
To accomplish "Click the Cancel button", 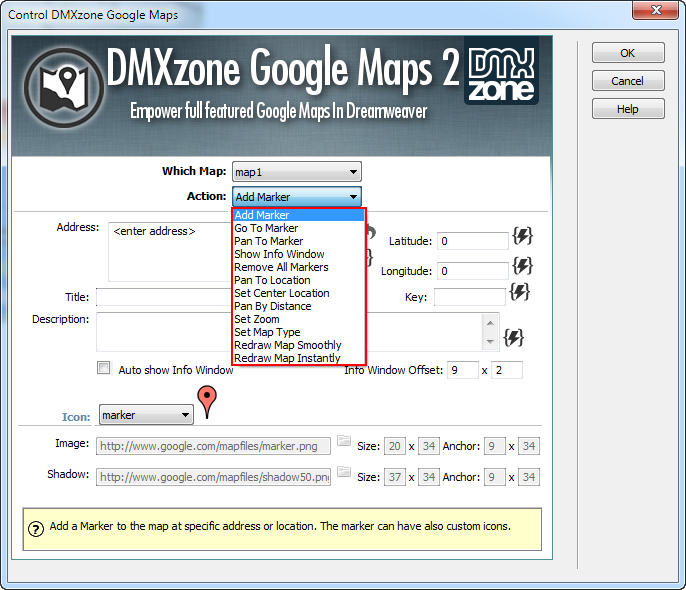I will point(628,81).
